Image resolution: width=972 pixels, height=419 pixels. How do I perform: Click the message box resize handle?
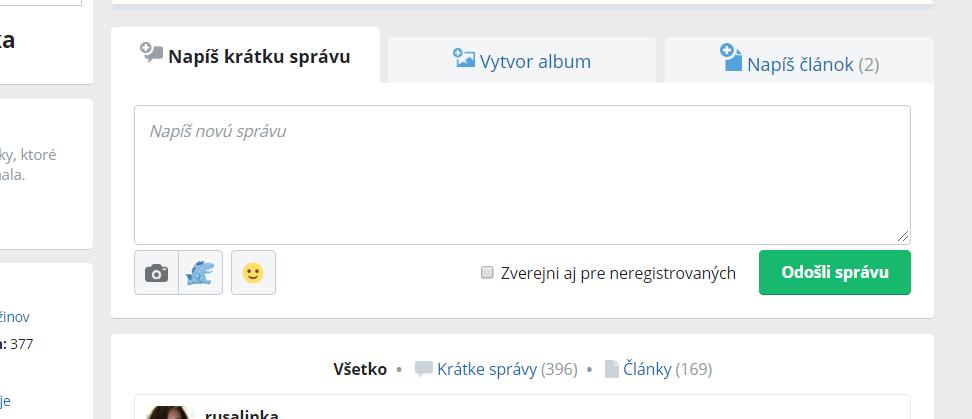(x=903, y=236)
